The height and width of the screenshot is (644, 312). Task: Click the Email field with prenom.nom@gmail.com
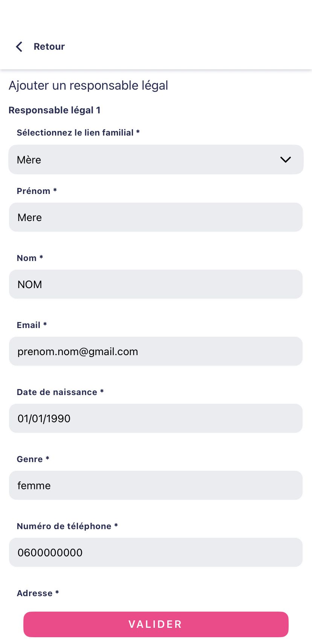[x=156, y=351]
